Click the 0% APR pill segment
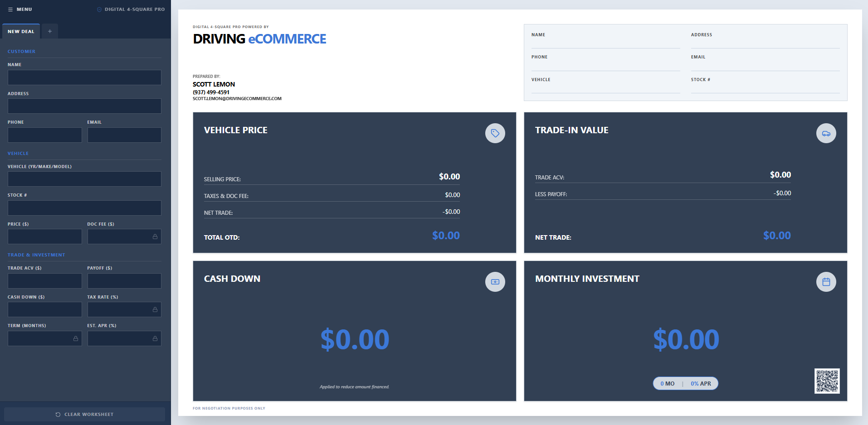The image size is (868, 425). (x=701, y=383)
